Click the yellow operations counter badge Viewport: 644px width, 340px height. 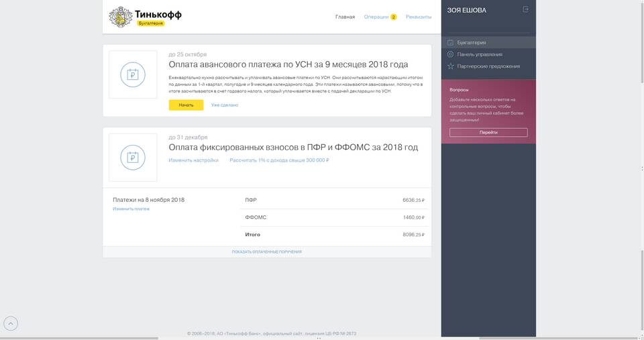click(394, 17)
